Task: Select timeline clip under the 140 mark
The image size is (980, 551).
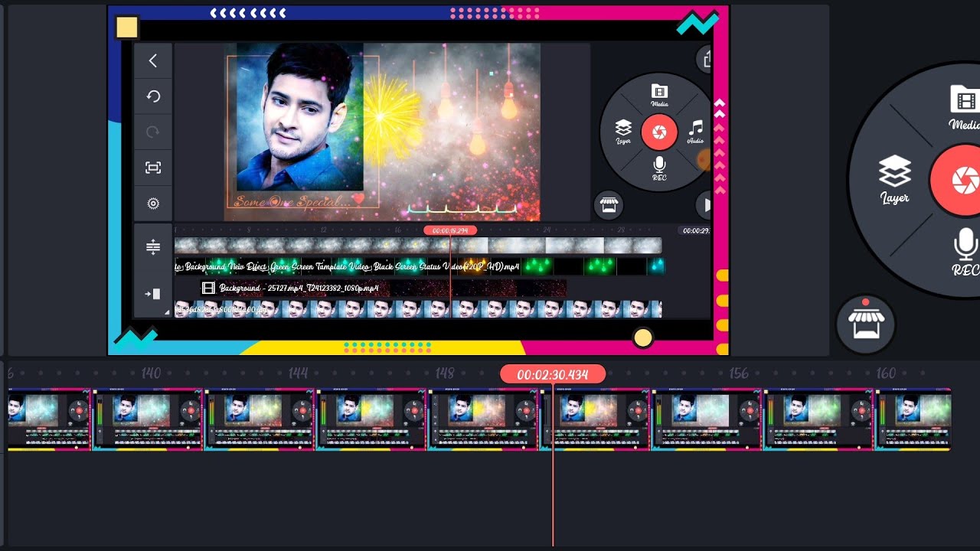Action: pyautogui.click(x=148, y=419)
